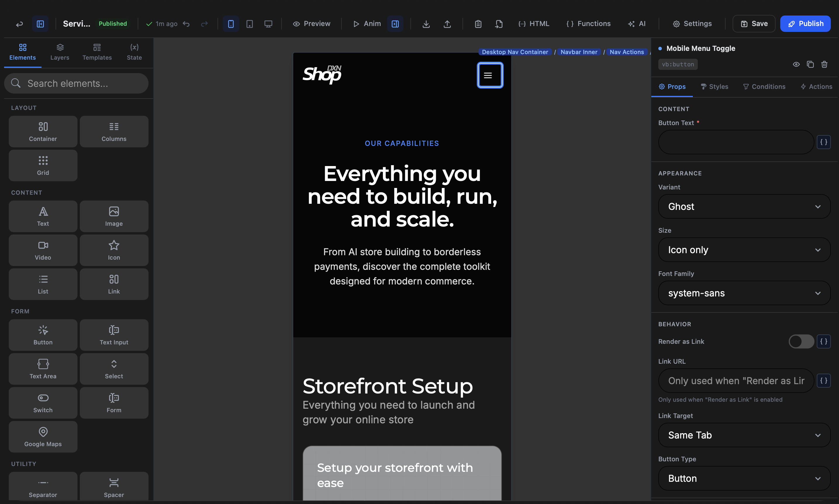Select the Button element

(x=43, y=335)
